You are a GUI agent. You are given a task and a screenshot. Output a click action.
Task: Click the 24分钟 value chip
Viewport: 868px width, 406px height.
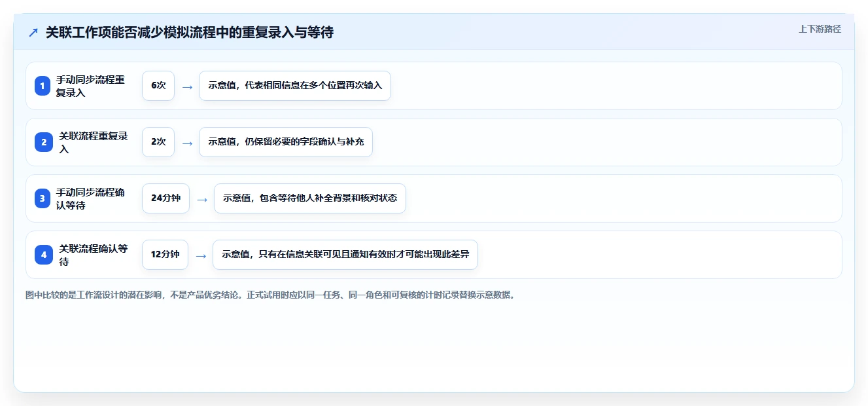point(165,198)
